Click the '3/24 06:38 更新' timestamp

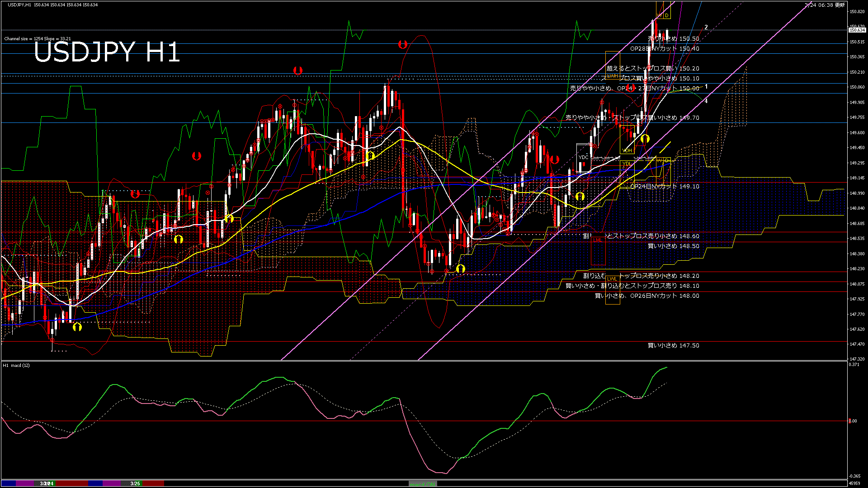(x=825, y=5)
